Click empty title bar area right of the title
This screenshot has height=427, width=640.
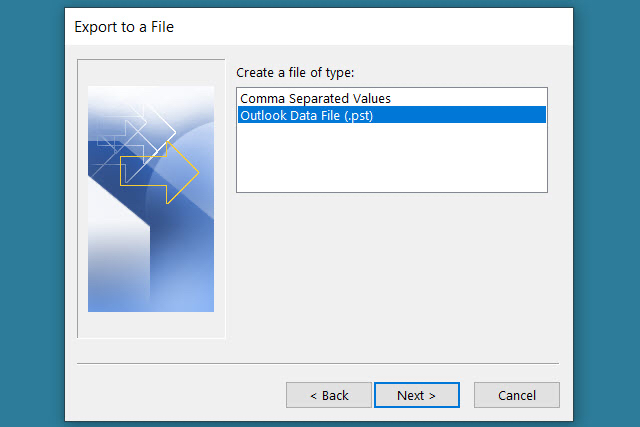tap(400, 26)
